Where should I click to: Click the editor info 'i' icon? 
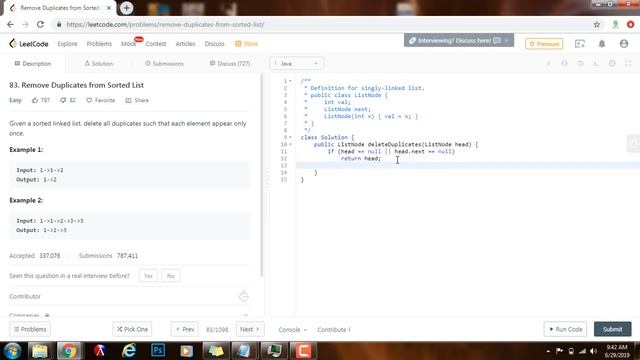pos(548,64)
